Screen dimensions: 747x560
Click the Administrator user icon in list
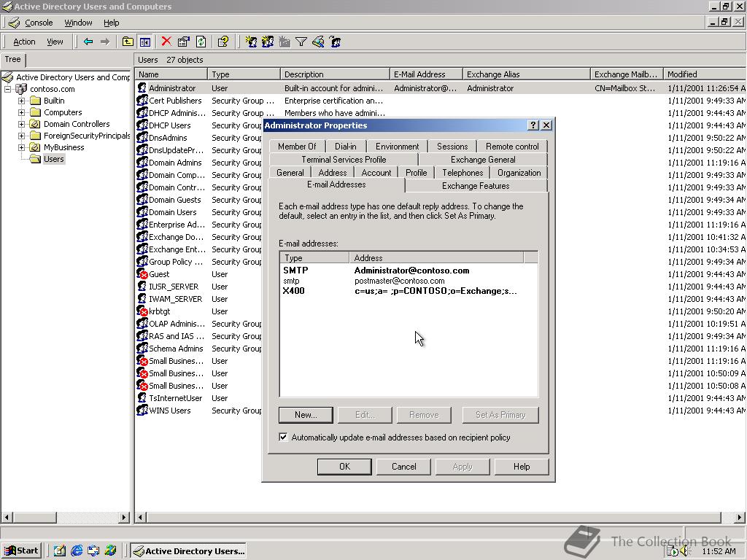[142, 88]
